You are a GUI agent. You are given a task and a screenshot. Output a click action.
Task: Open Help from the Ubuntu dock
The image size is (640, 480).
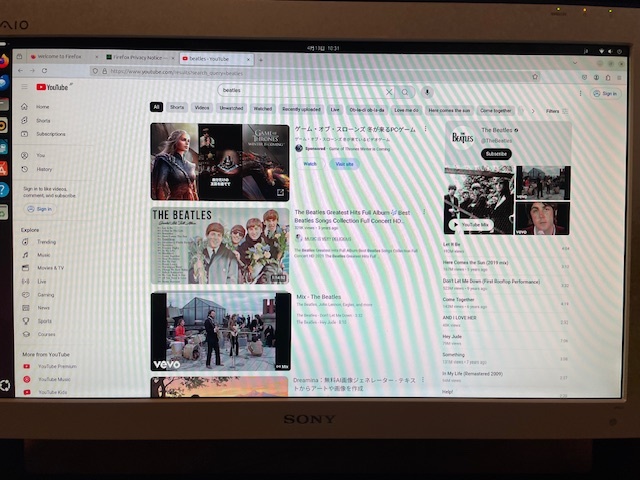click(4, 190)
